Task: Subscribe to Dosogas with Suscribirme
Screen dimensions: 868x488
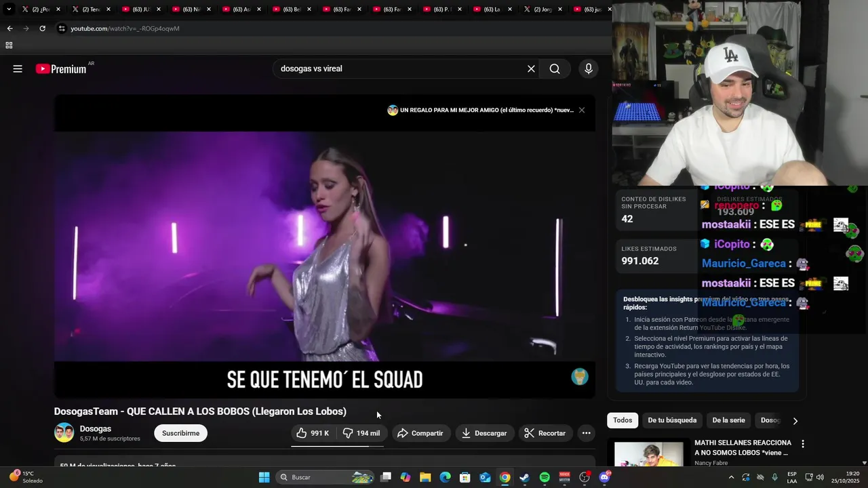Action: pos(180,433)
